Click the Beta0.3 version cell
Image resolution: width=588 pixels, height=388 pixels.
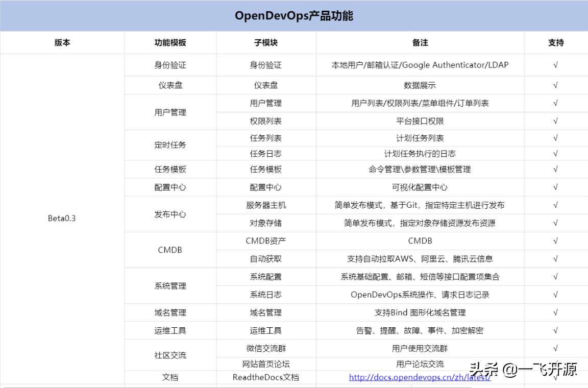(62, 218)
